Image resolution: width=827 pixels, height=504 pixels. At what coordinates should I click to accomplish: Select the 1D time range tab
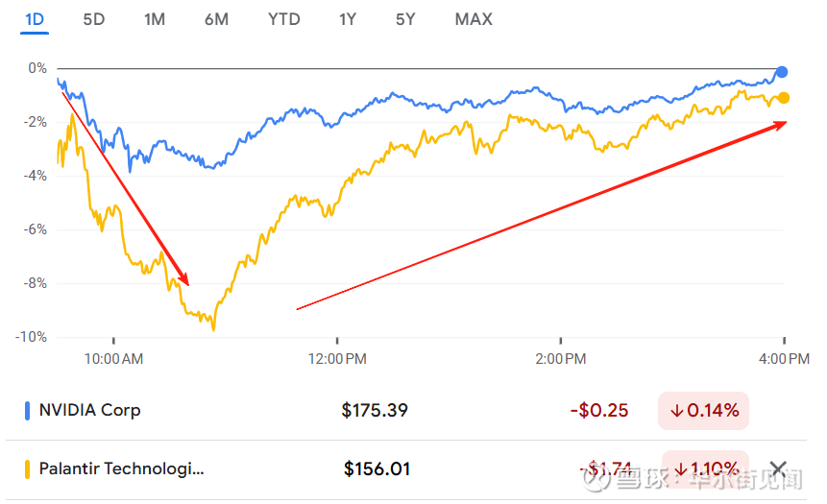click(35, 19)
